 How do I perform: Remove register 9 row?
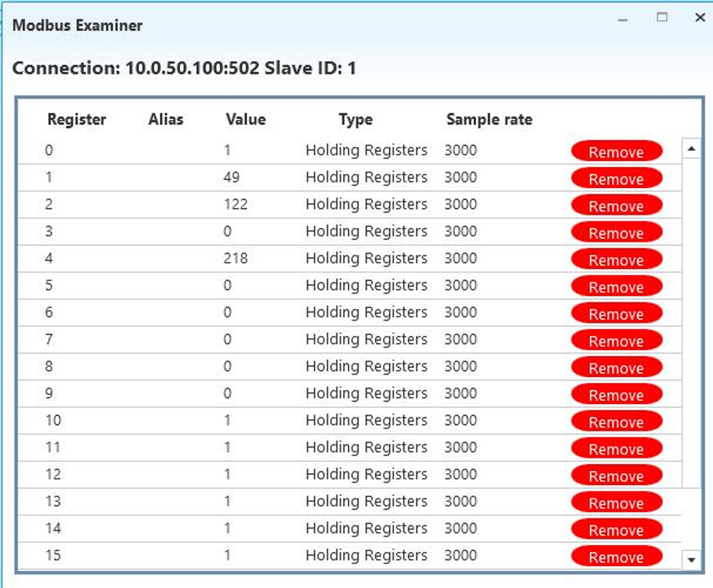click(617, 394)
